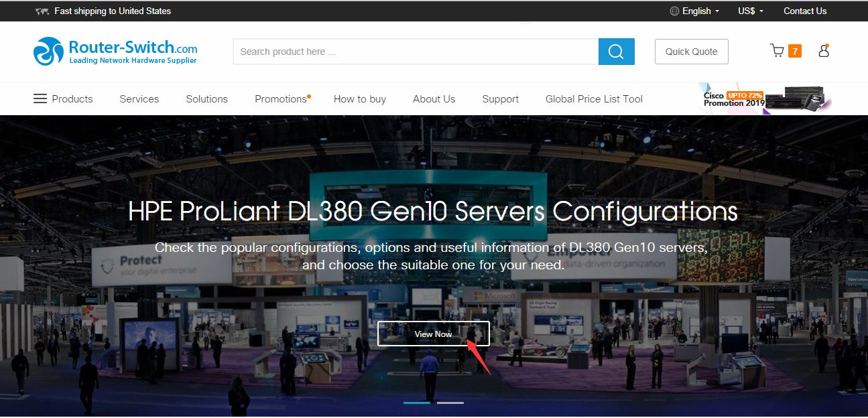The image size is (868, 418).
Task: Click the HPE ProLiant DL380 Gen10 headline
Action: pos(433,211)
